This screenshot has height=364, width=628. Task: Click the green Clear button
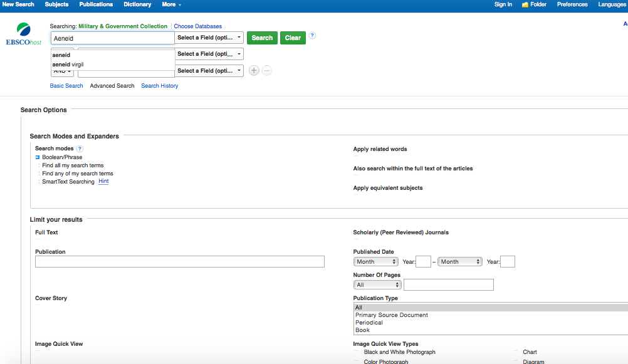tap(293, 38)
